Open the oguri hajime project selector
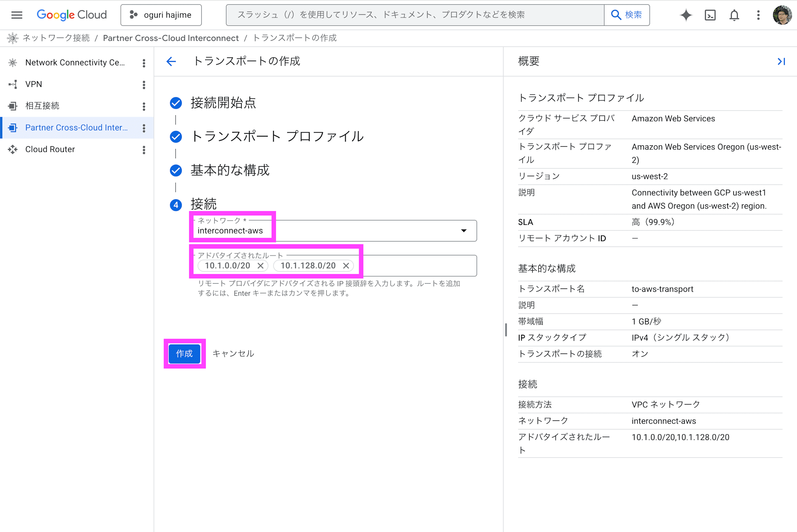This screenshot has width=797, height=532. 161,15
